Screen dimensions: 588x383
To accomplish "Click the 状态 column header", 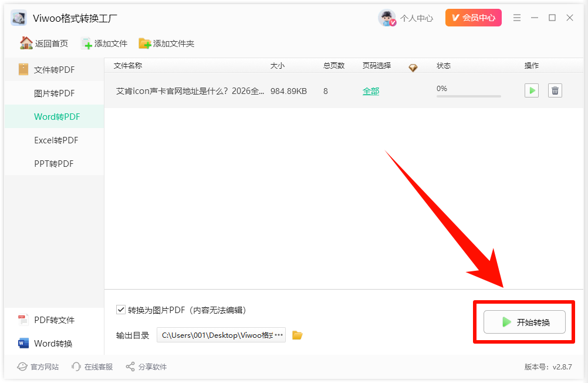I will 444,65.
